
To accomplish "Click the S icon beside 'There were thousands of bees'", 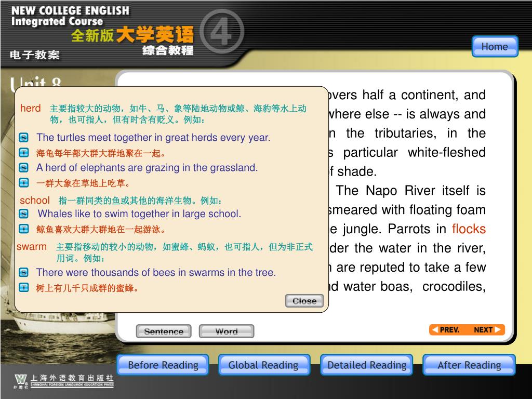I will pos(23,272).
